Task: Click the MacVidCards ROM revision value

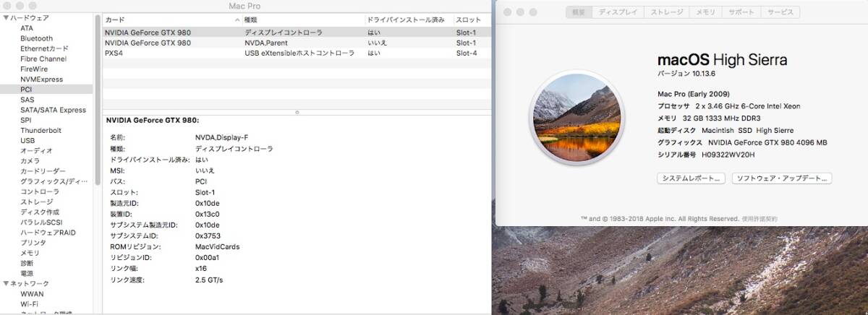Action: click(x=217, y=246)
